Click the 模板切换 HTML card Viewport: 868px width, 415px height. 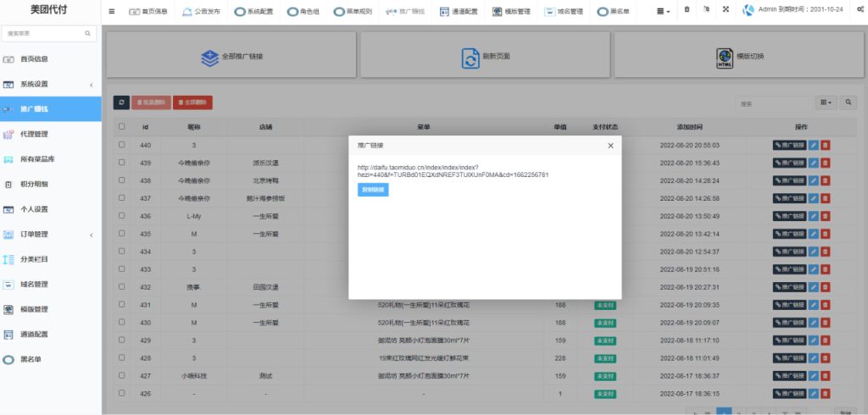pos(739,55)
